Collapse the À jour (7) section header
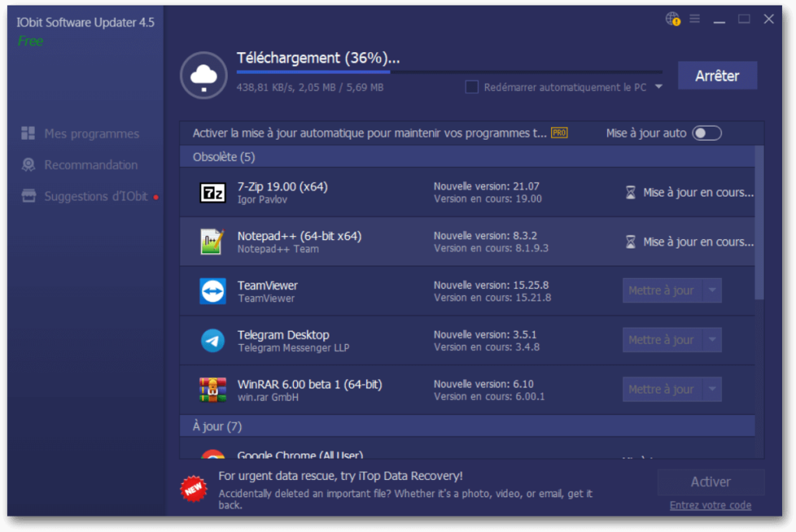 [467, 426]
